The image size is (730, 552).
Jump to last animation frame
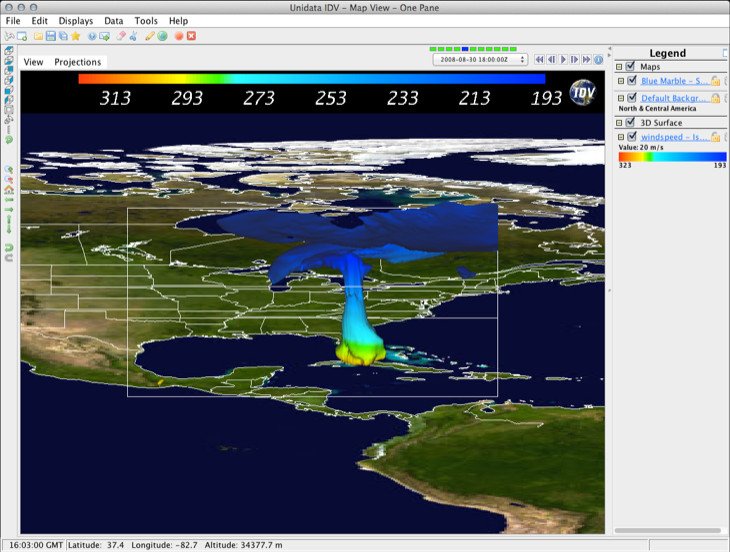click(x=587, y=60)
